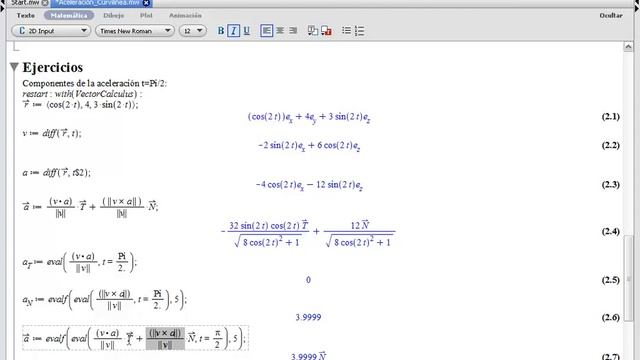
Task: Click equation label (2.4)
Action: pos(611,231)
